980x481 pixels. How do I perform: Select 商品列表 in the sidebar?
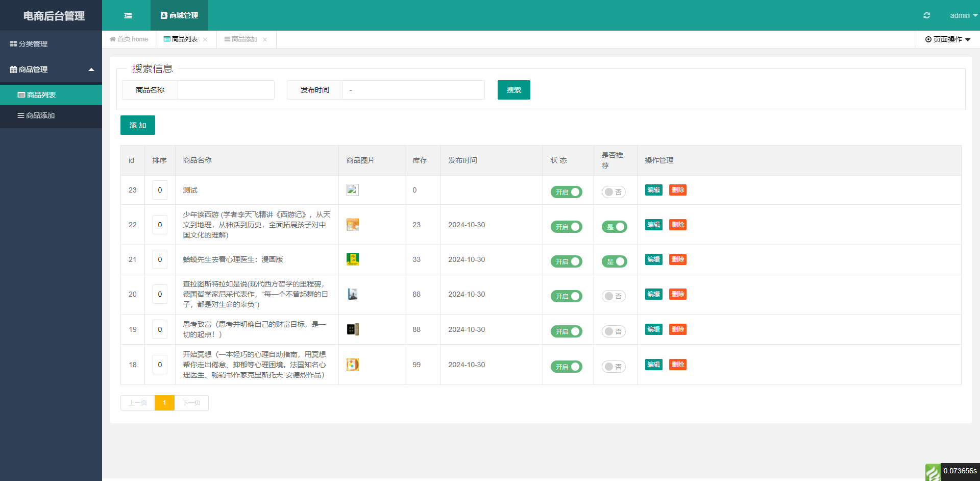click(51, 95)
